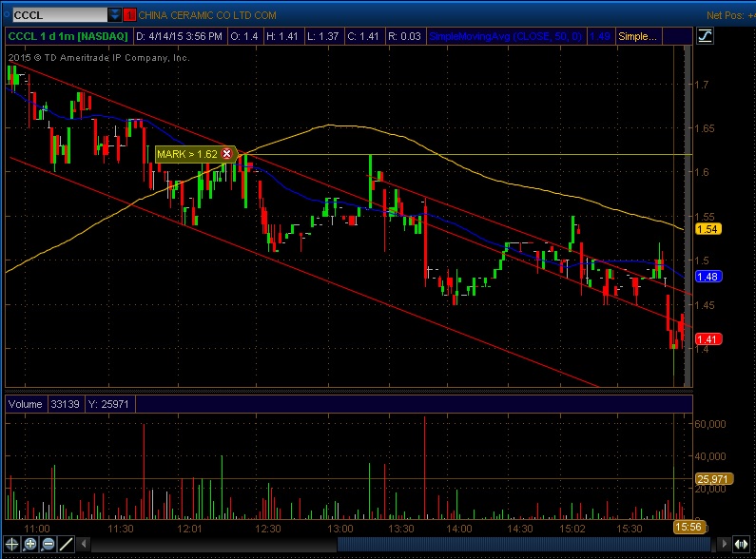
Task: Click the CCCL symbol input field
Action: point(59,15)
